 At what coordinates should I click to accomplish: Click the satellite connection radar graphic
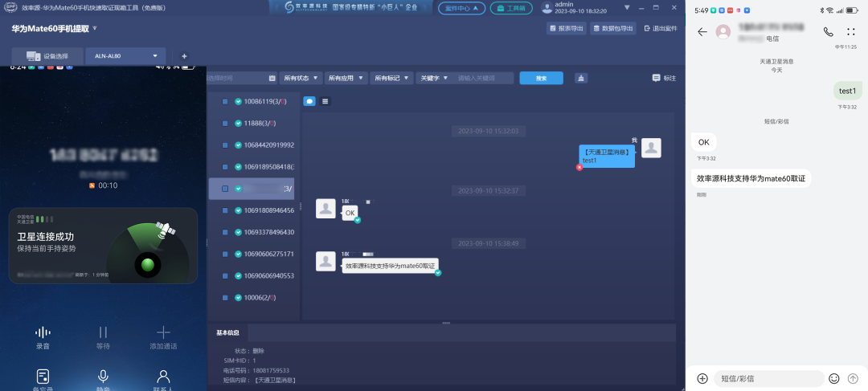pyautogui.click(x=149, y=252)
